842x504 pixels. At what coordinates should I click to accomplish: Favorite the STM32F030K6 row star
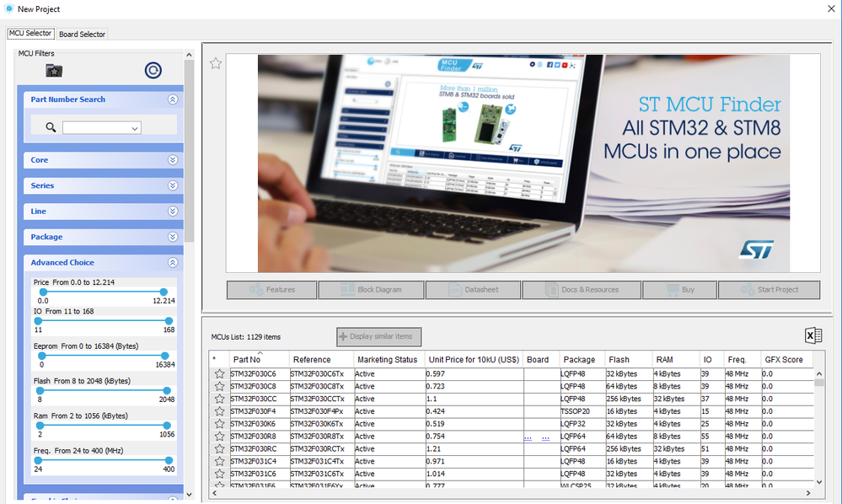(x=219, y=424)
